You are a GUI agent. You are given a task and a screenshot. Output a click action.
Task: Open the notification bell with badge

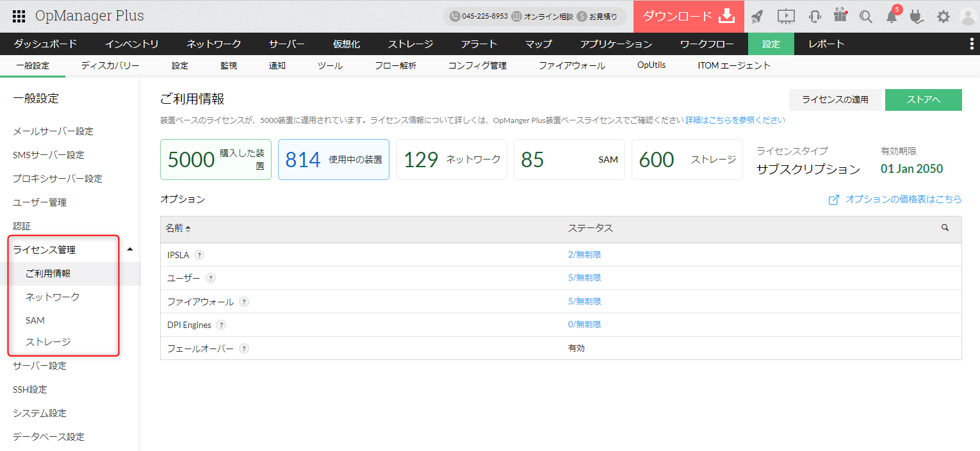[892, 17]
